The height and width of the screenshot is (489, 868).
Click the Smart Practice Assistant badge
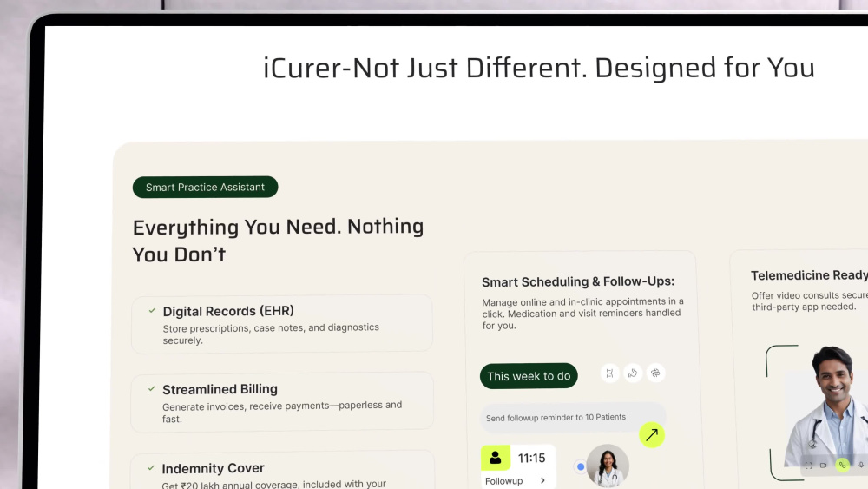point(206,188)
